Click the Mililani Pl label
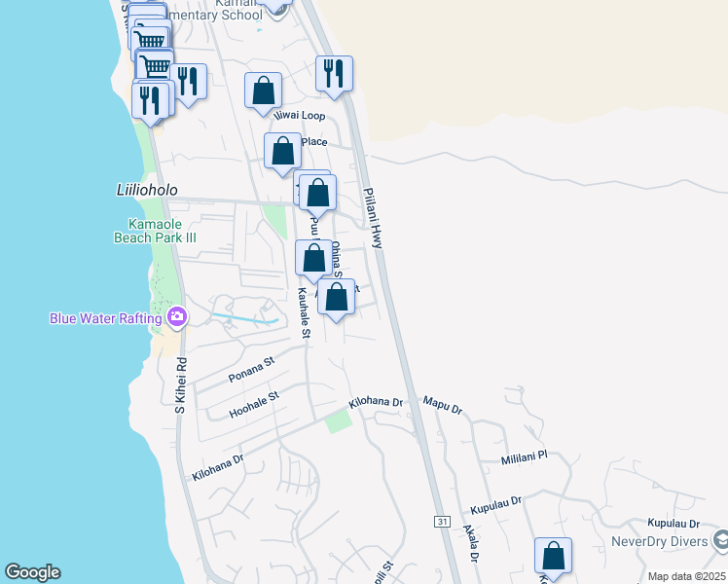The width and height of the screenshot is (728, 584). point(525,457)
